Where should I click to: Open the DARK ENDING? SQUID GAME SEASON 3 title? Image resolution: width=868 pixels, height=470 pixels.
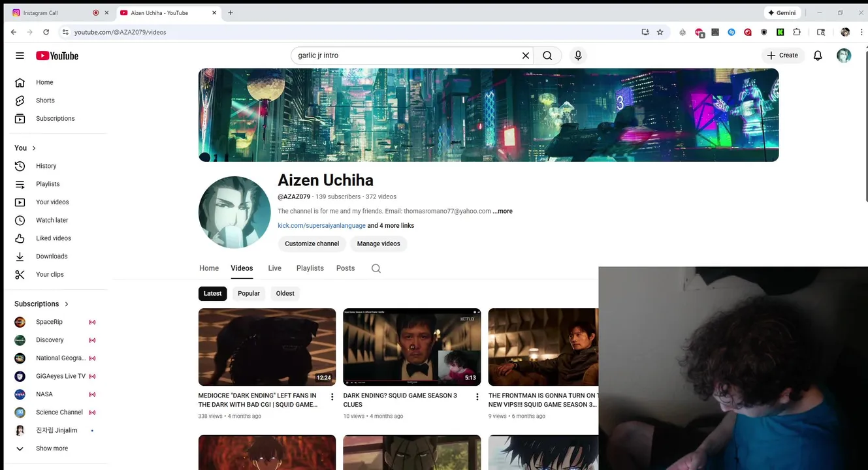pyautogui.click(x=400, y=400)
